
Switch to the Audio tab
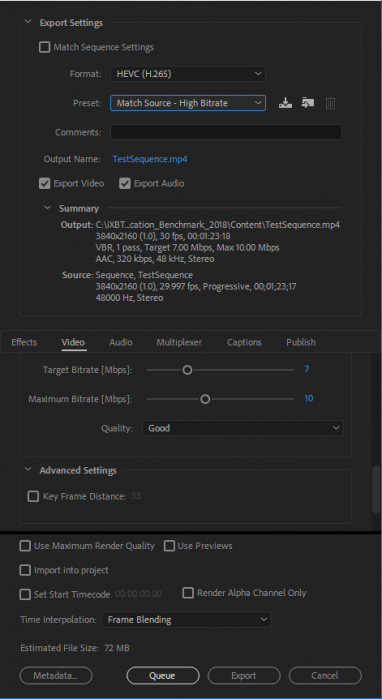[121, 342]
